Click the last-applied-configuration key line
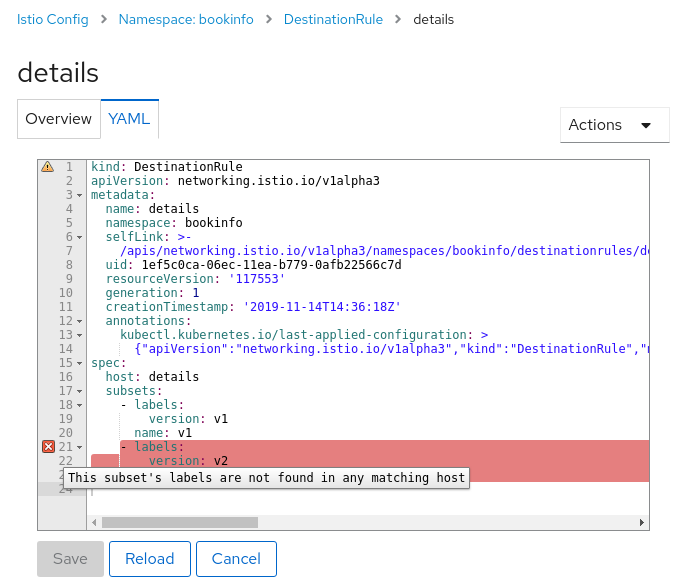The height and width of the screenshot is (585, 679). (x=304, y=335)
